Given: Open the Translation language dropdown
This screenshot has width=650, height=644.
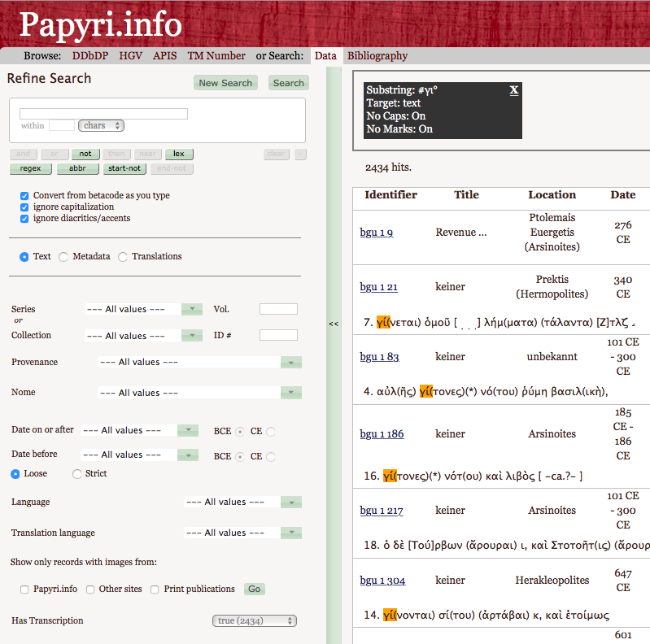Looking at the screenshot, I should (x=291, y=533).
